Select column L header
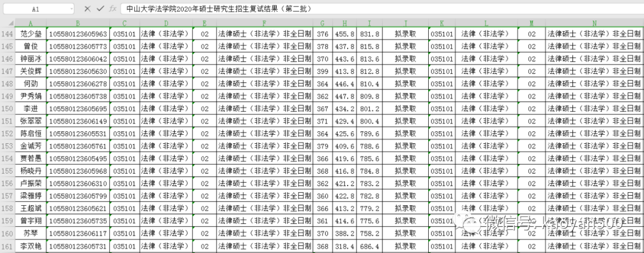This screenshot has height=253, width=644. (x=487, y=23)
